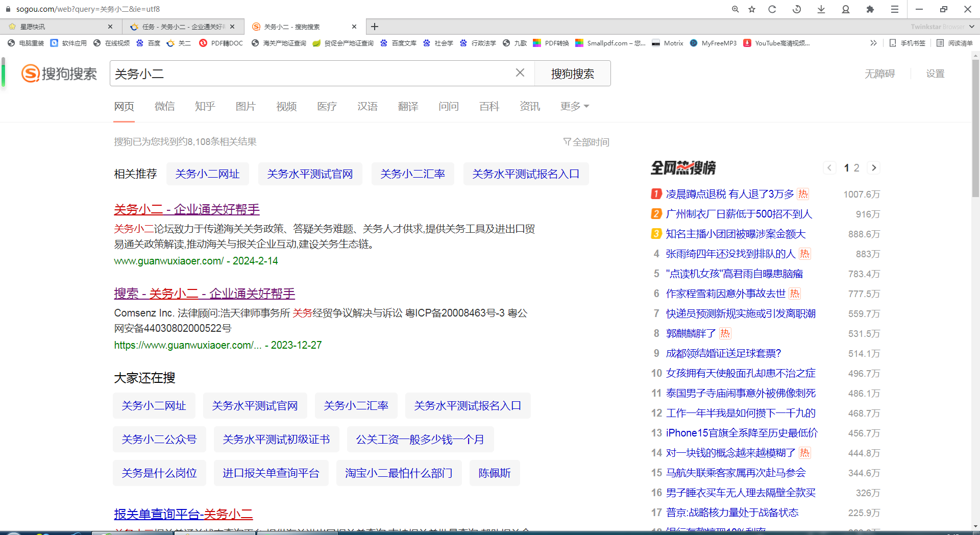Image resolution: width=980 pixels, height=535 pixels.
Task: Switch to the 视频 search tab
Action: [x=286, y=106]
